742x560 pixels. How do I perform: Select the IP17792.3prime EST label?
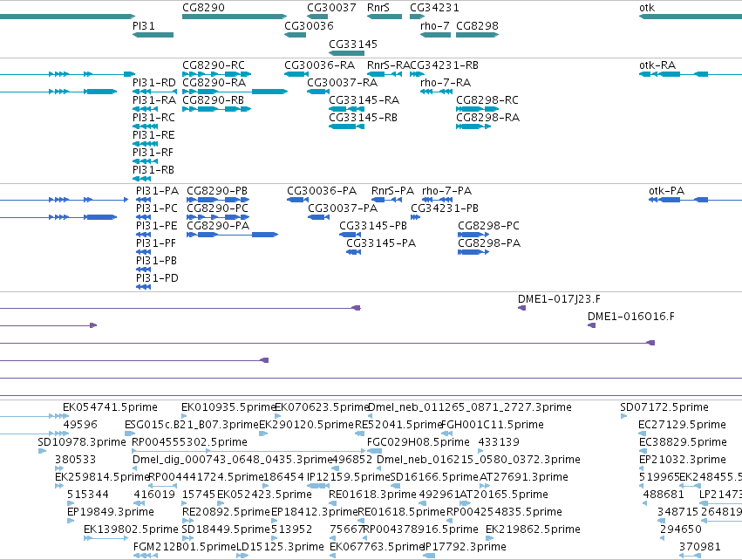coord(464,547)
